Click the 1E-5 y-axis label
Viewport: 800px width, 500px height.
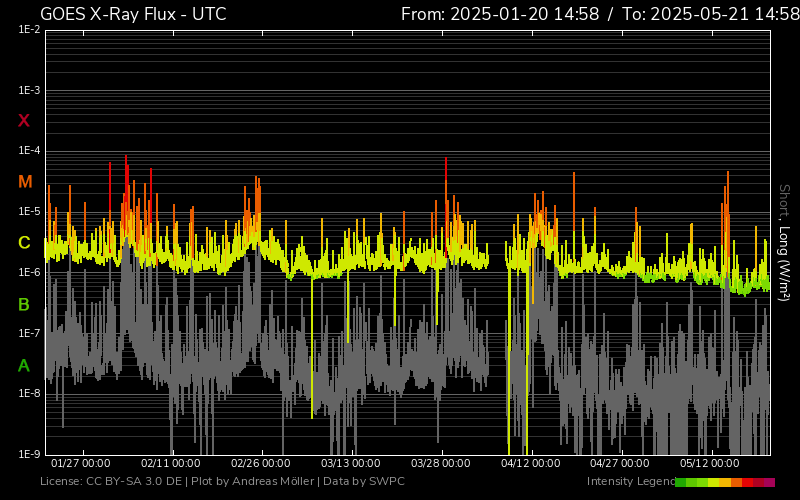(x=29, y=212)
